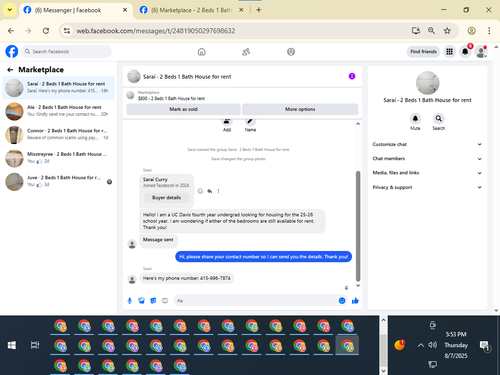The height and width of the screenshot is (375, 500).
Task: Record a voice clip with microphone
Action: pyautogui.click(x=130, y=301)
